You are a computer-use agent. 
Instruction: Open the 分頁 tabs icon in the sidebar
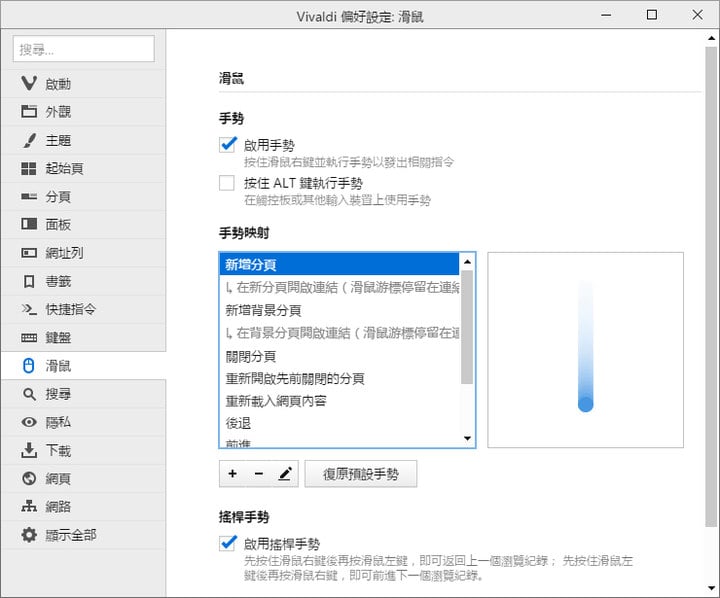coord(29,197)
